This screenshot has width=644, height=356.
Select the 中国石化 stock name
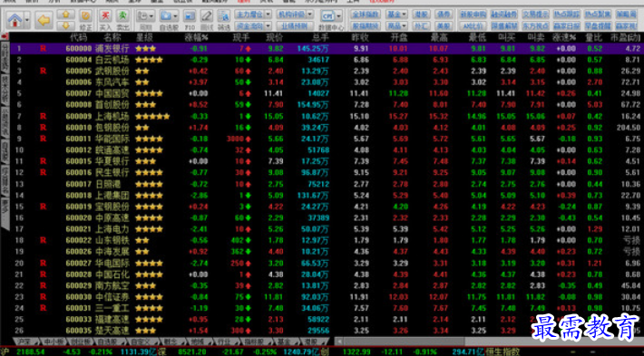(x=112, y=274)
